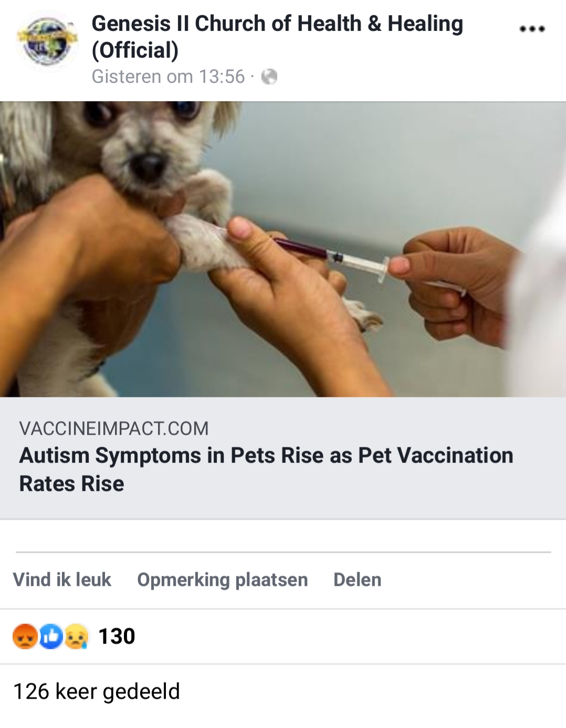Viewport: 566px width, 728px height.
Task: Click the blue thumbs-up reaction icon
Action: click(x=51, y=636)
